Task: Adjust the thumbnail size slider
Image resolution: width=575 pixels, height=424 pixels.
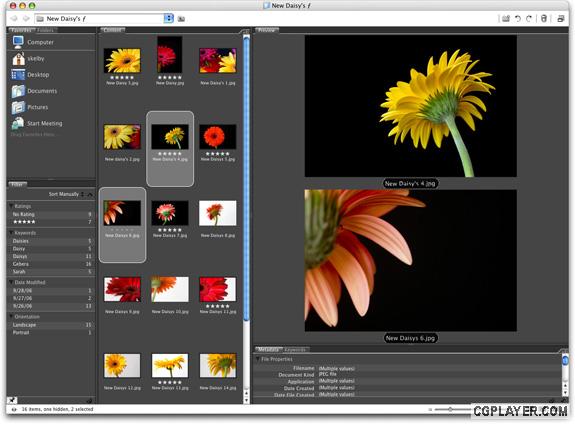Action: click(x=450, y=409)
